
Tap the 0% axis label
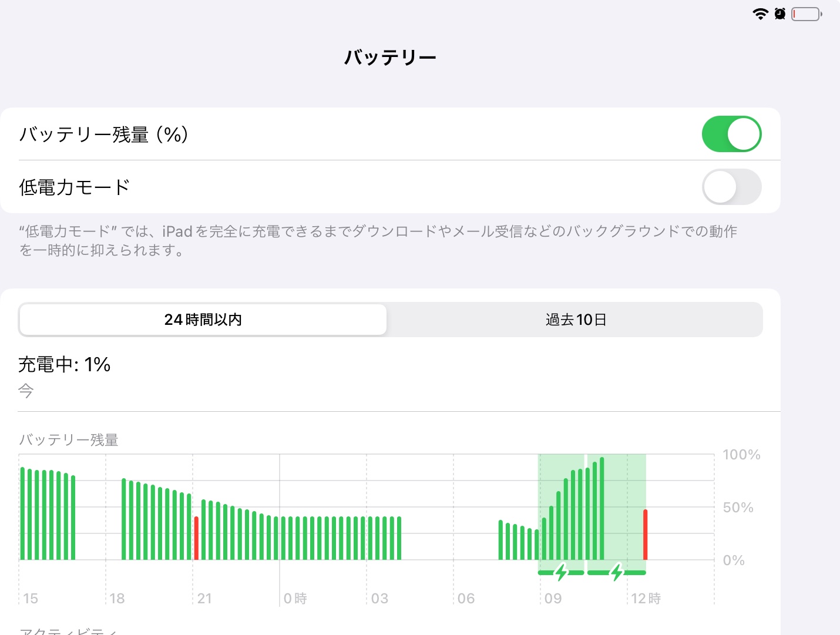coord(734,560)
